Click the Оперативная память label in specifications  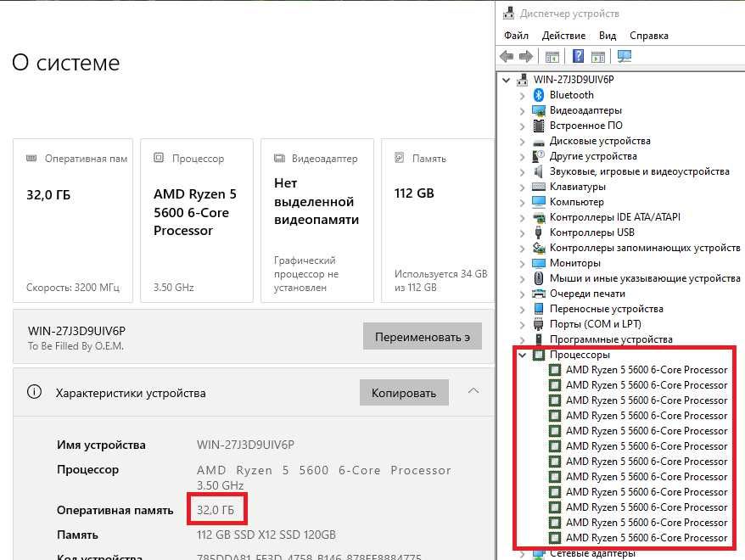pyautogui.click(x=115, y=510)
